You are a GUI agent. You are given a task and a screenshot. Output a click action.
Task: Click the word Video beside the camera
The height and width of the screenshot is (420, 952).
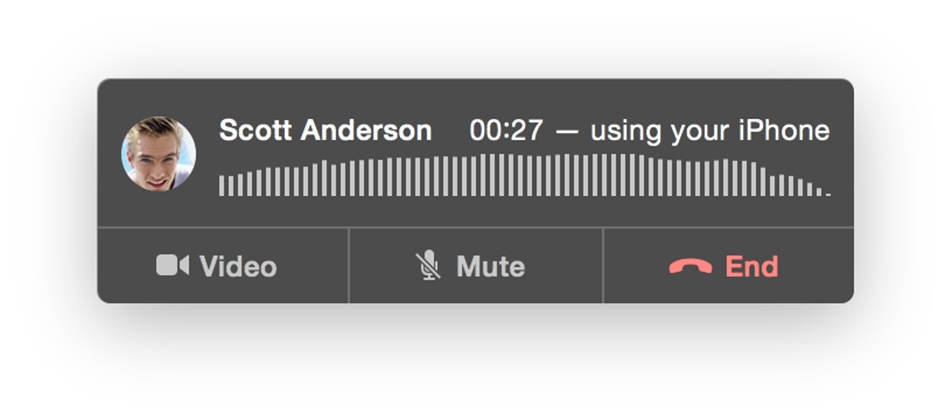click(238, 266)
